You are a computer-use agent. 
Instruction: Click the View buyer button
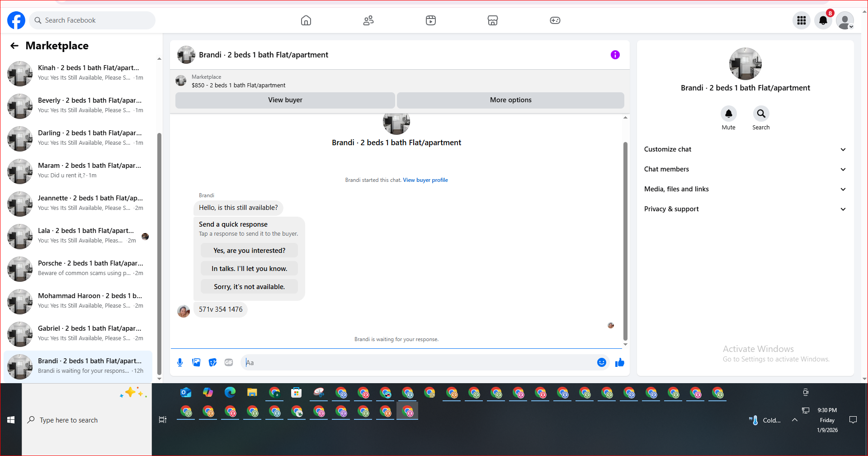(285, 100)
